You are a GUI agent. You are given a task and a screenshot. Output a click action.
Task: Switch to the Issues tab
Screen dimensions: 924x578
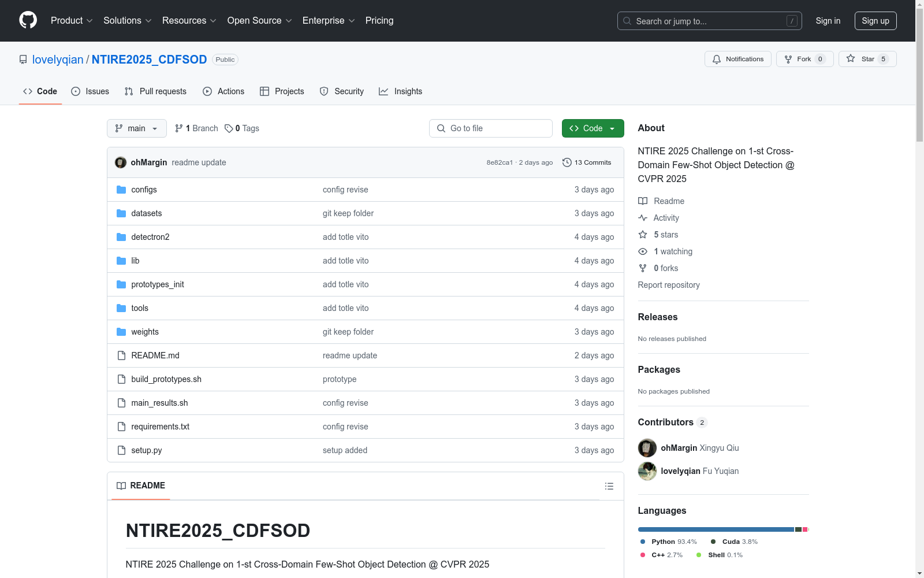tap(90, 91)
